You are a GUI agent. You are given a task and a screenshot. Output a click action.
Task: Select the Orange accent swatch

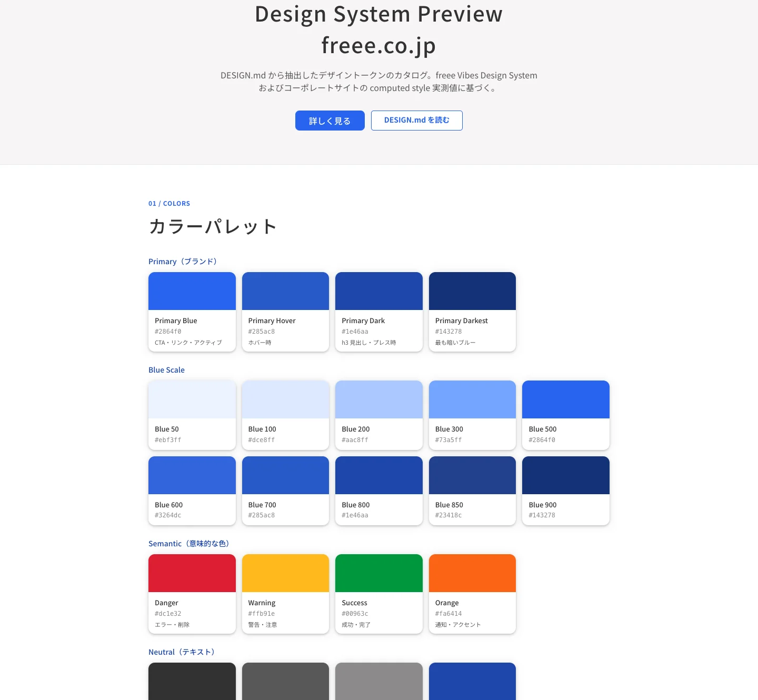[472, 594]
